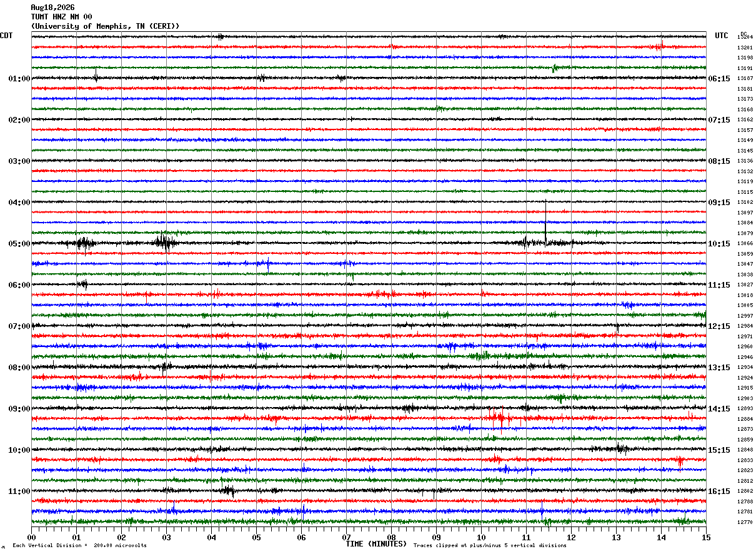Click '(University of Memphis, TN (CERI))' text
Image resolution: width=756 pixels, height=554 pixels.
coord(105,26)
